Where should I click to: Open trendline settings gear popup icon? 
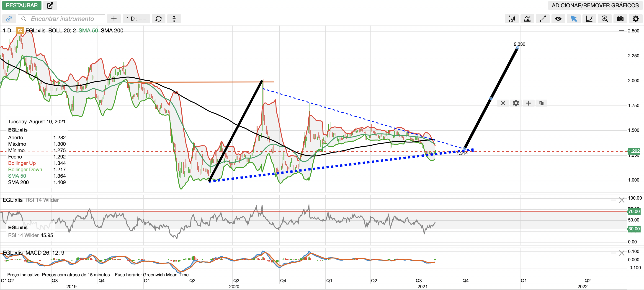tap(516, 103)
